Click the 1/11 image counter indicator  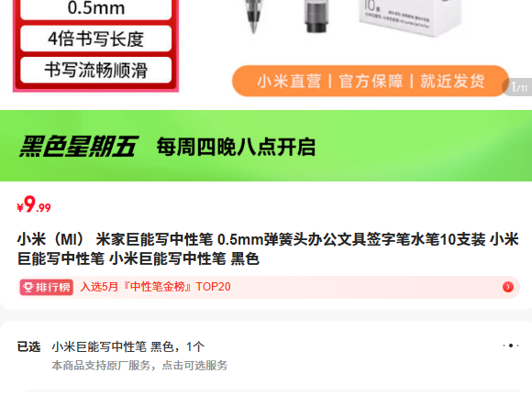(518, 87)
